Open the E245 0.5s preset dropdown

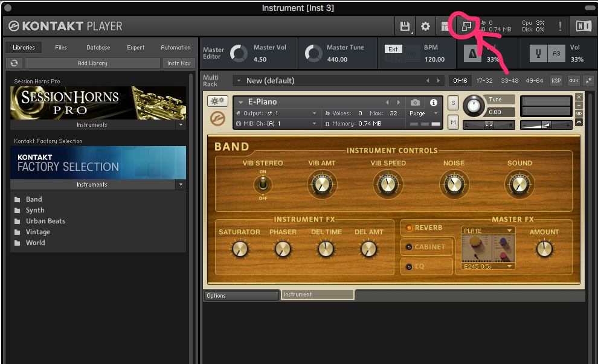pyautogui.click(x=488, y=266)
